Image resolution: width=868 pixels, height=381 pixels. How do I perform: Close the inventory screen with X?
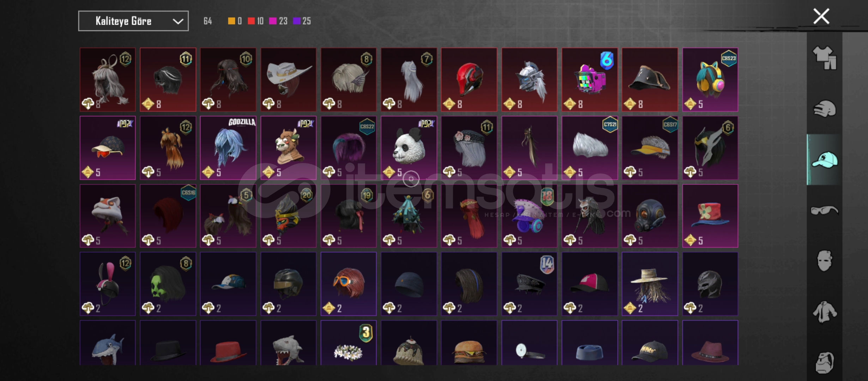[x=821, y=17]
